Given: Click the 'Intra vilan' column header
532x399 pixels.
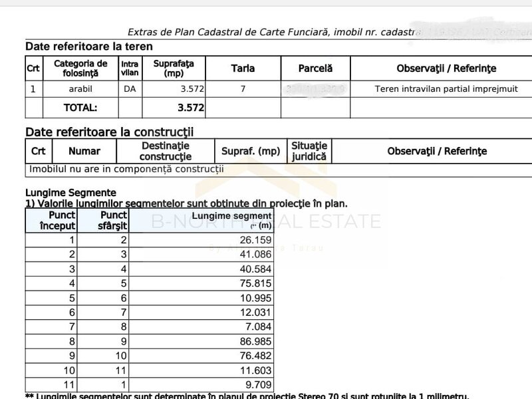Looking at the screenshot, I should coord(130,68).
